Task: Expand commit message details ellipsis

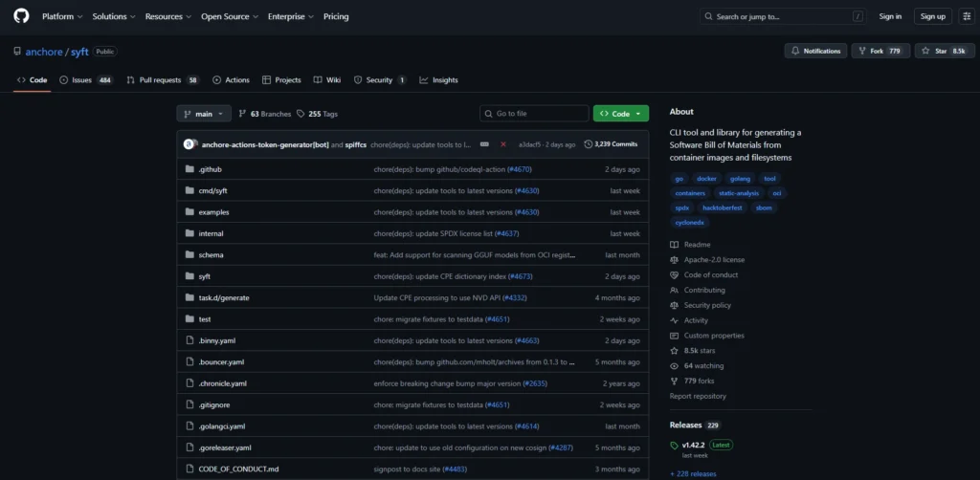Action: pos(484,144)
